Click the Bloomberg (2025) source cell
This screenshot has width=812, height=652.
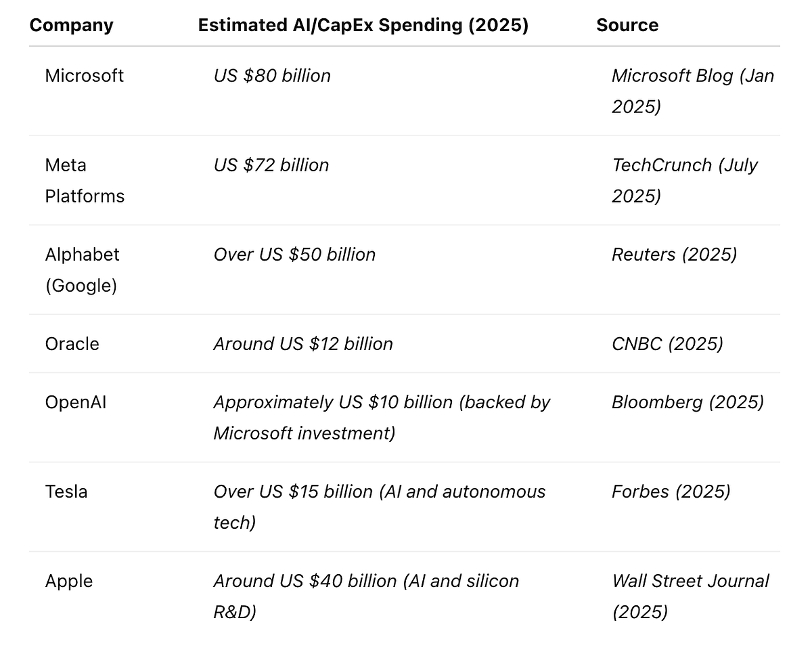[687, 403]
